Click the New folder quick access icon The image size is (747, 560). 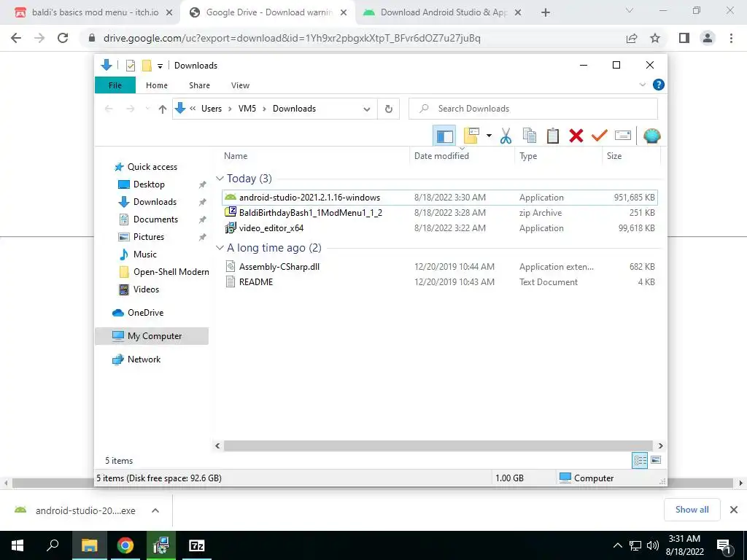click(147, 66)
